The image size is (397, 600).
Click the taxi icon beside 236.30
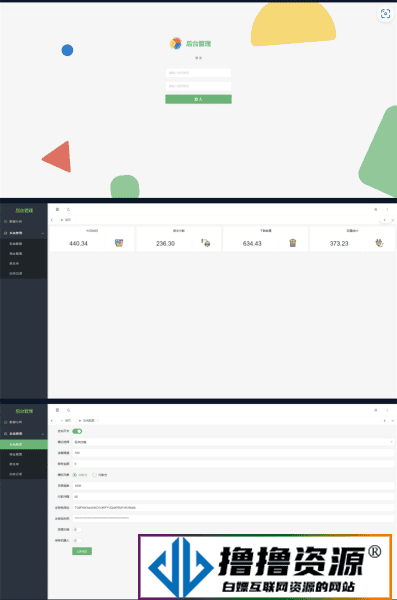click(x=206, y=243)
